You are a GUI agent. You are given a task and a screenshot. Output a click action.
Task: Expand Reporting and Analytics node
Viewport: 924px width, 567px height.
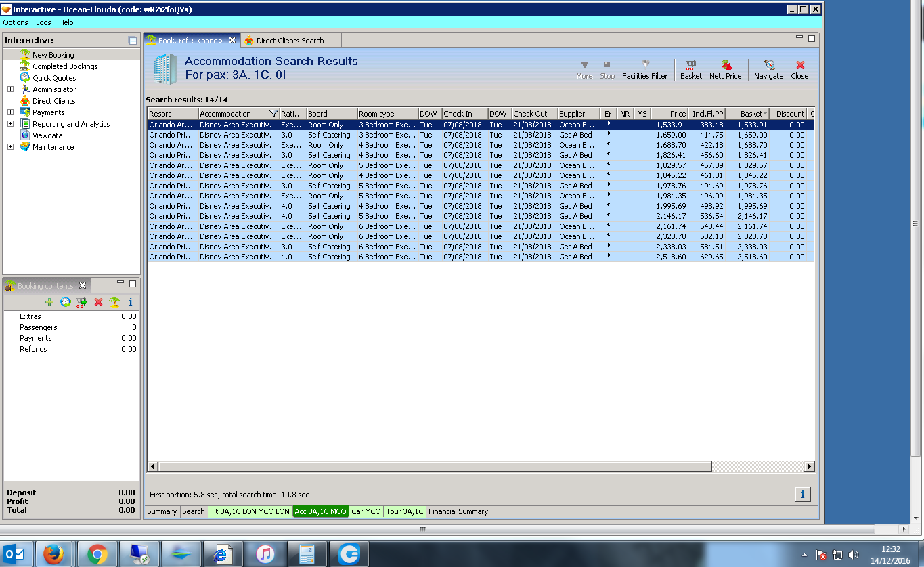point(10,124)
